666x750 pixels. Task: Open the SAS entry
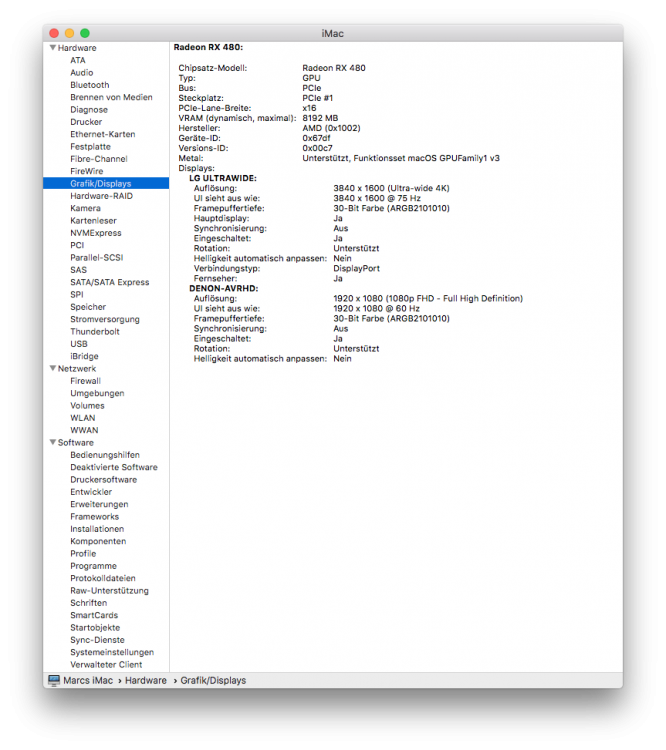tap(78, 270)
